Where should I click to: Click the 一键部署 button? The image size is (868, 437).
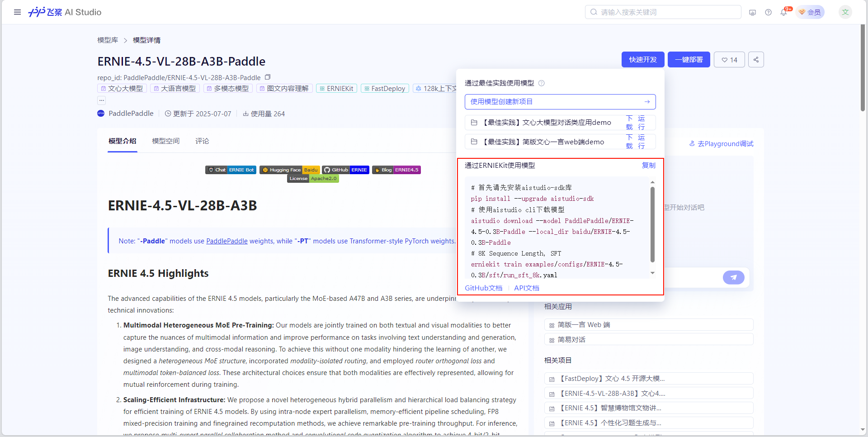[689, 60]
